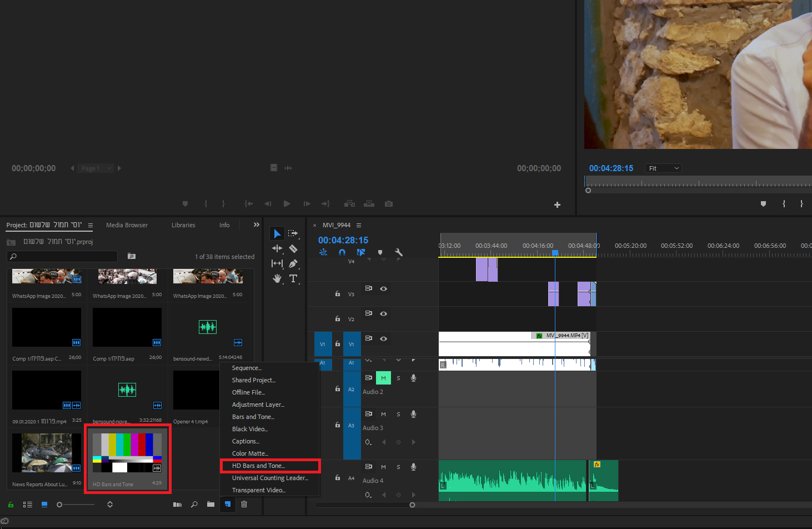
Task: Select the Hand tool
Action: point(277,278)
